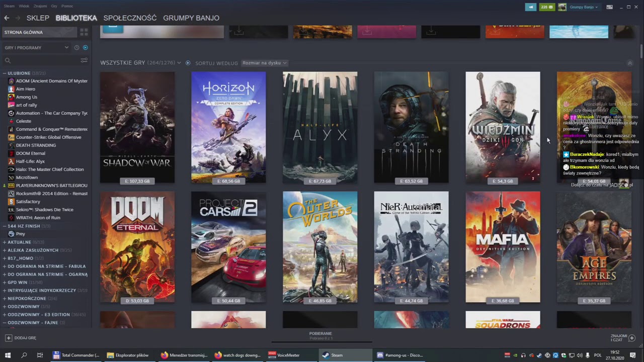Open the DOOM Eternal game cover
This screenshot has height=362, width=644.
click(137, 247)
